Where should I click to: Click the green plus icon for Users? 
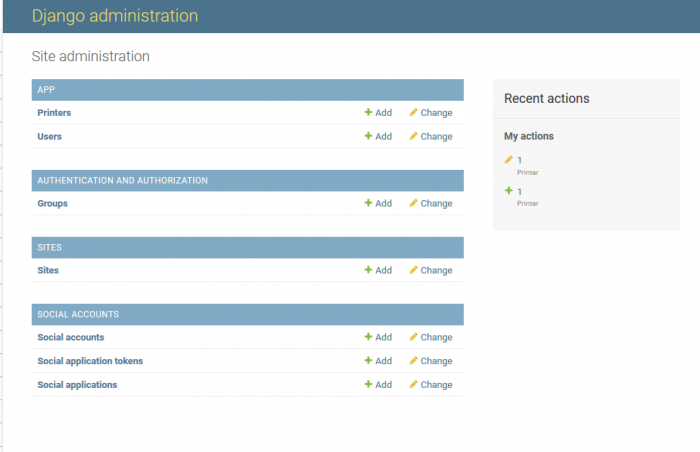click(x=368, y=137)
